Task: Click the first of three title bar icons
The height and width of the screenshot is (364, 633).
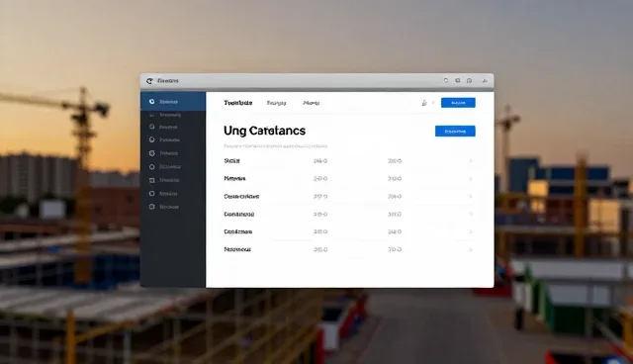Action: pos(446,81)
